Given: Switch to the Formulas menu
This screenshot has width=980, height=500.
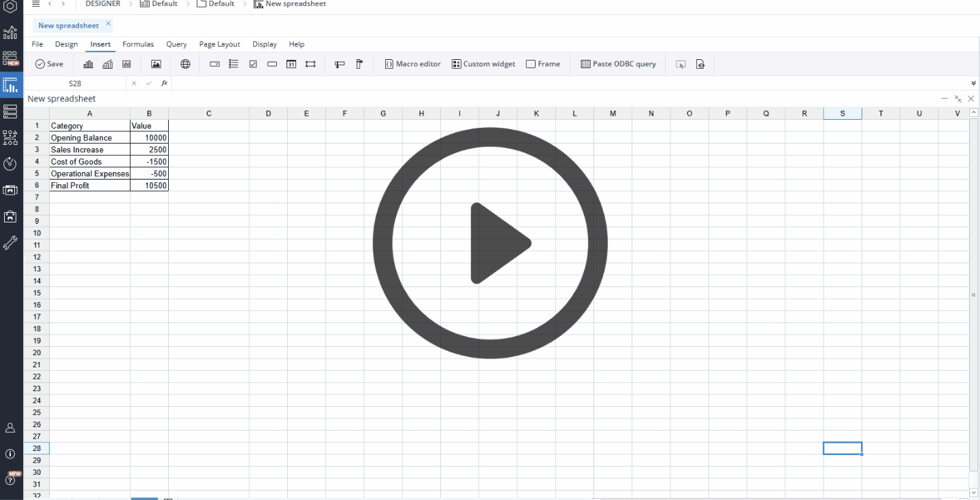Looking at the screenshot, I should pos(138,44).
